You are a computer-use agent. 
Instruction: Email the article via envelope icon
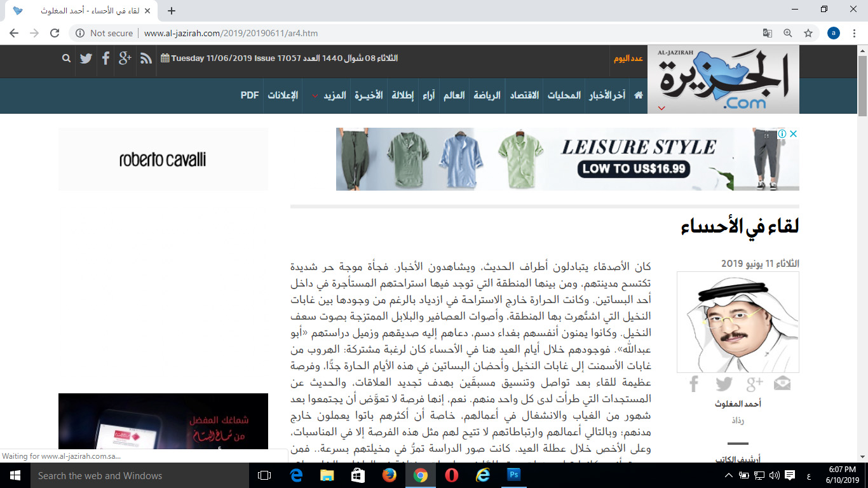tap(782, 384)
